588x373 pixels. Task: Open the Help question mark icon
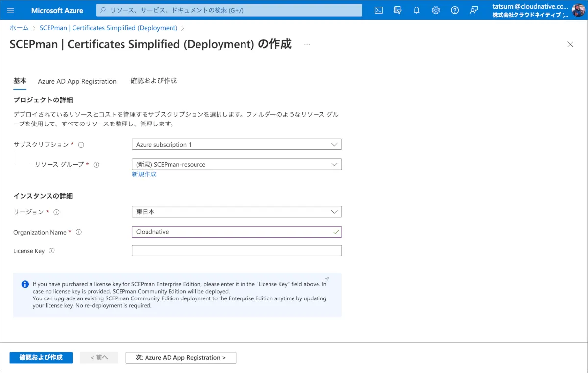[x=455, y=10]
